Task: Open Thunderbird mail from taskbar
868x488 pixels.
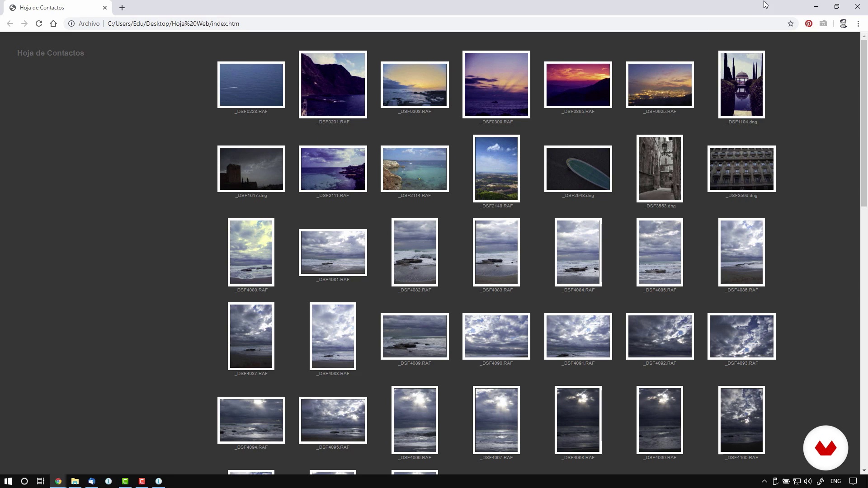Action: 92,481
